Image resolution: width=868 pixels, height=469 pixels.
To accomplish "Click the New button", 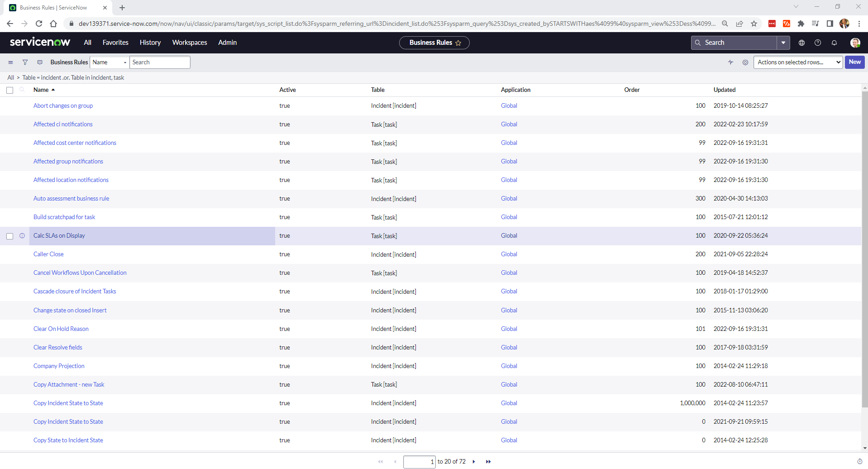I will point(854,62).
